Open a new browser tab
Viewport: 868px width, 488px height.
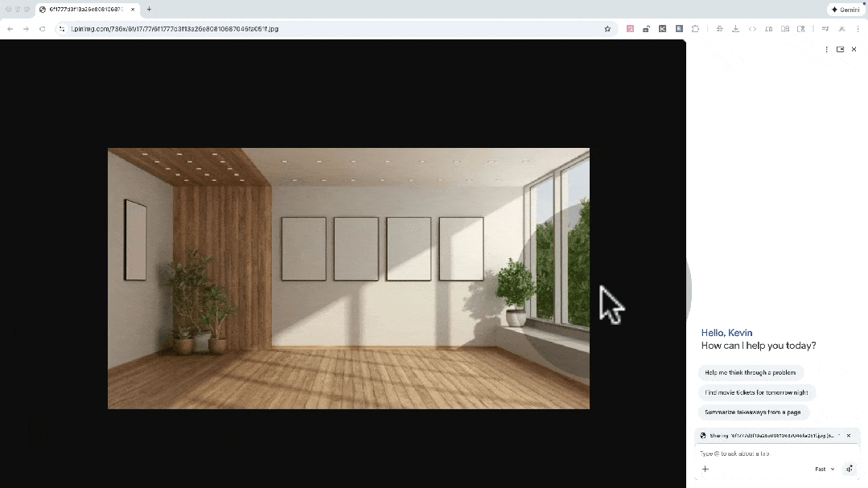(150, 9)
